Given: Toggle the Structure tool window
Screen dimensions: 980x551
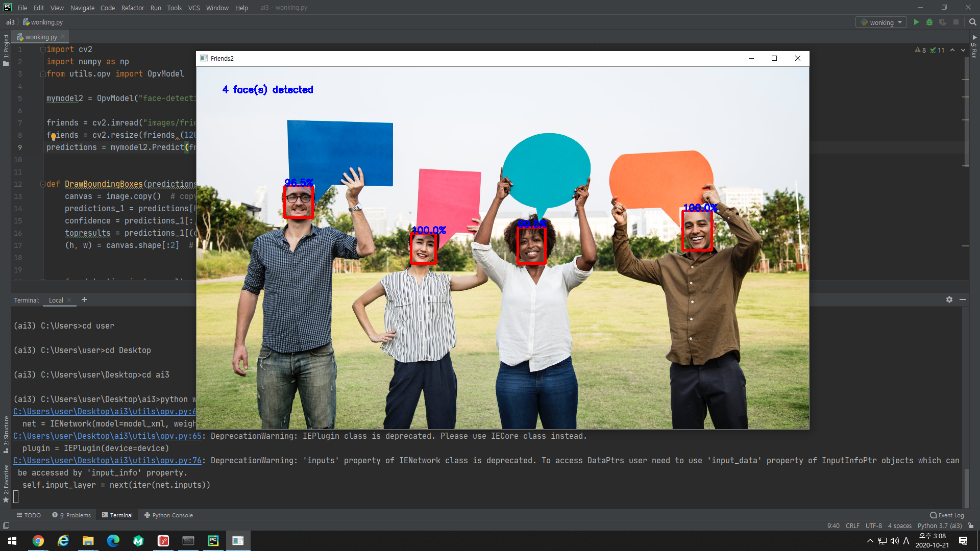Looking at the screenshot, I should 6,434.
